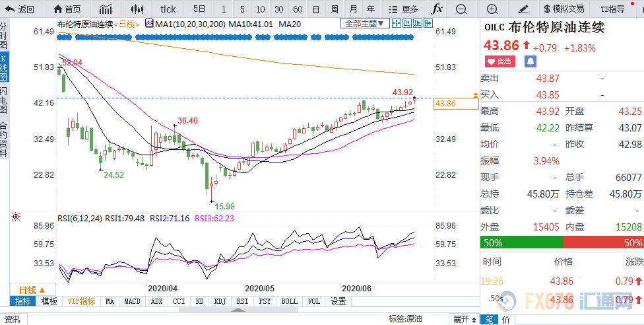Toggle the MA1 indicator icon in chart header
644x325 pixels.
tap(149, 23)
